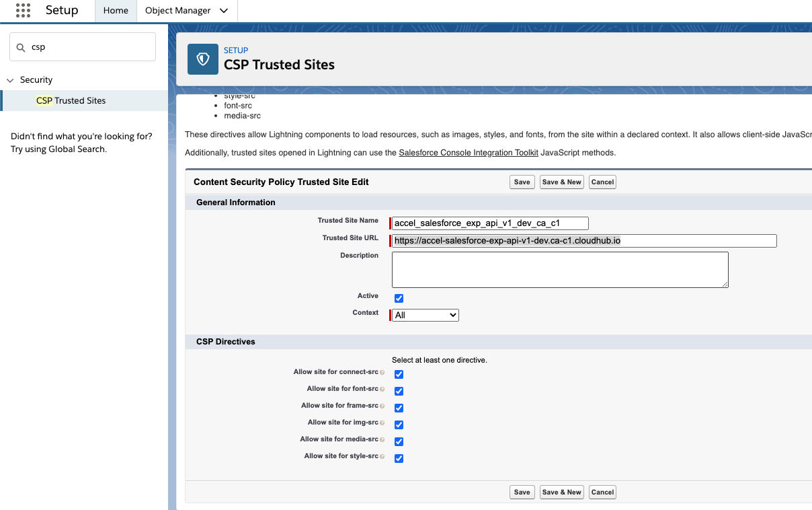Viewport: 812px width, 510px height.
Task: Click help icon next to style-src
Action: pyautogui.click(x=382, y=456)
